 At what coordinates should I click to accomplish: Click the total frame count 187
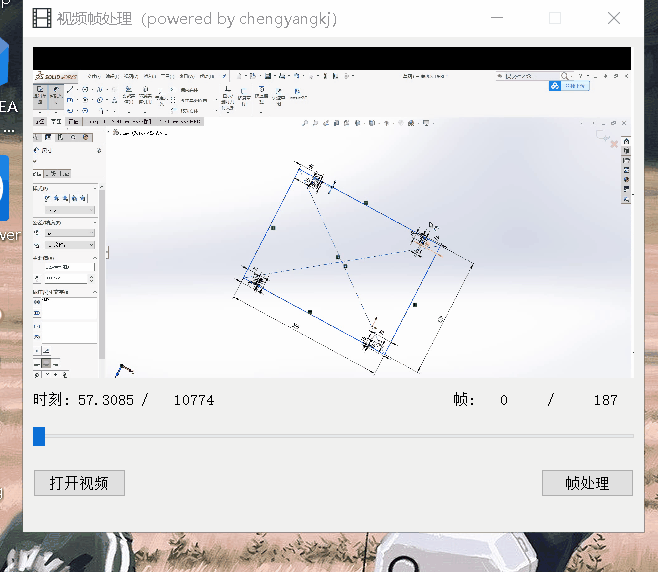pos(606,400)
